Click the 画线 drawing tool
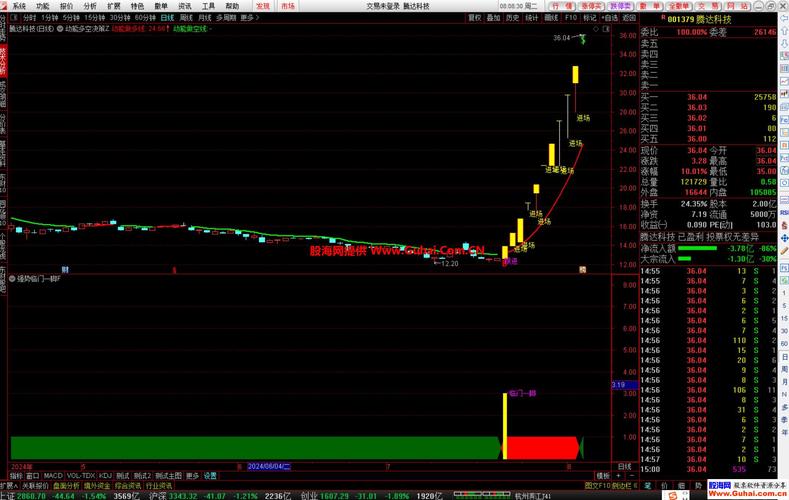789x500 pixels. click(550, 18)
